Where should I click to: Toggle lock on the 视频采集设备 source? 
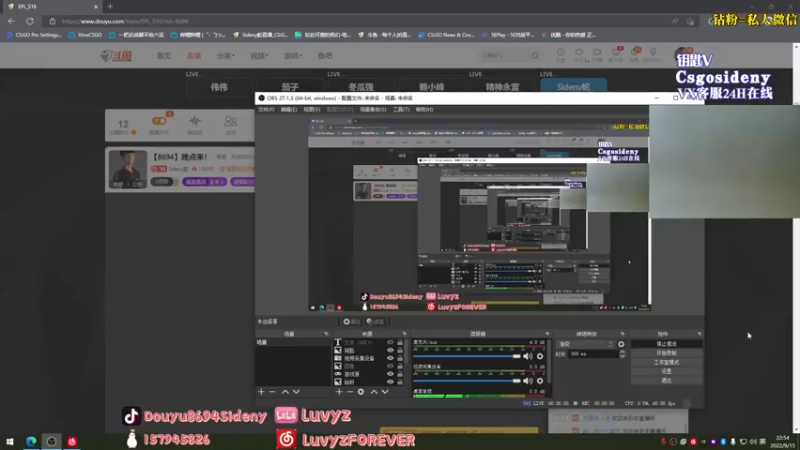(400, 358)
